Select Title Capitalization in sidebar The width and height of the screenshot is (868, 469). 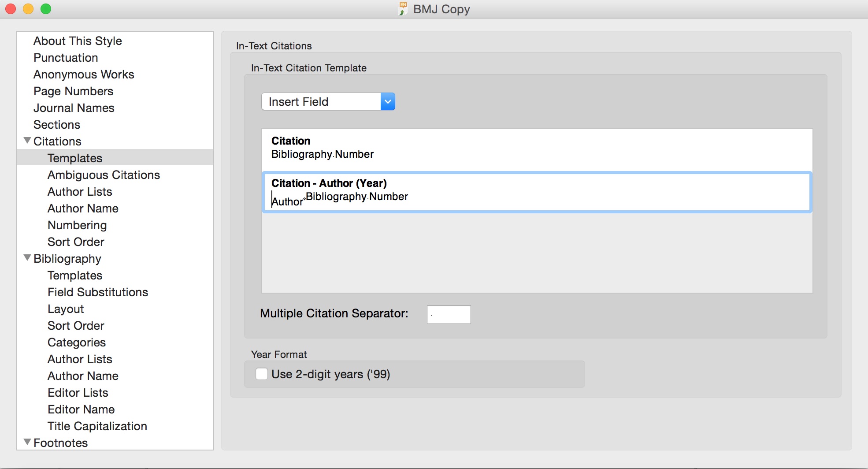[97, 426]
